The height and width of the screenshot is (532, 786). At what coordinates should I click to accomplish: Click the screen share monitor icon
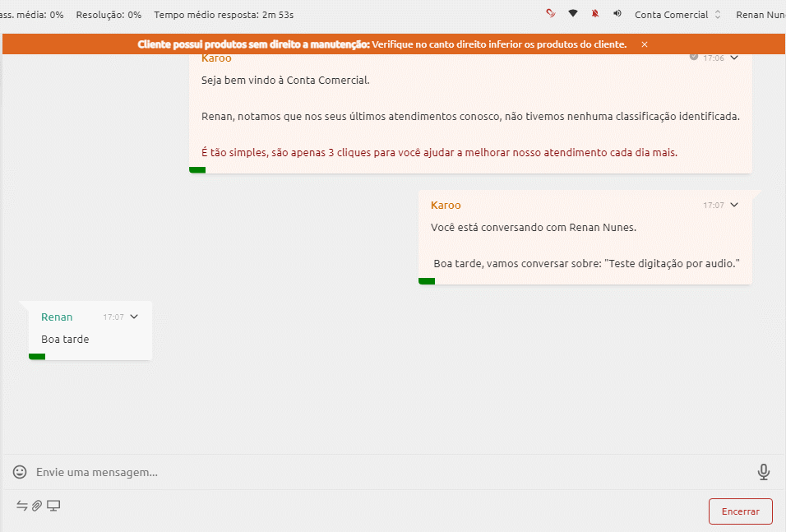[x=53, y=506]
